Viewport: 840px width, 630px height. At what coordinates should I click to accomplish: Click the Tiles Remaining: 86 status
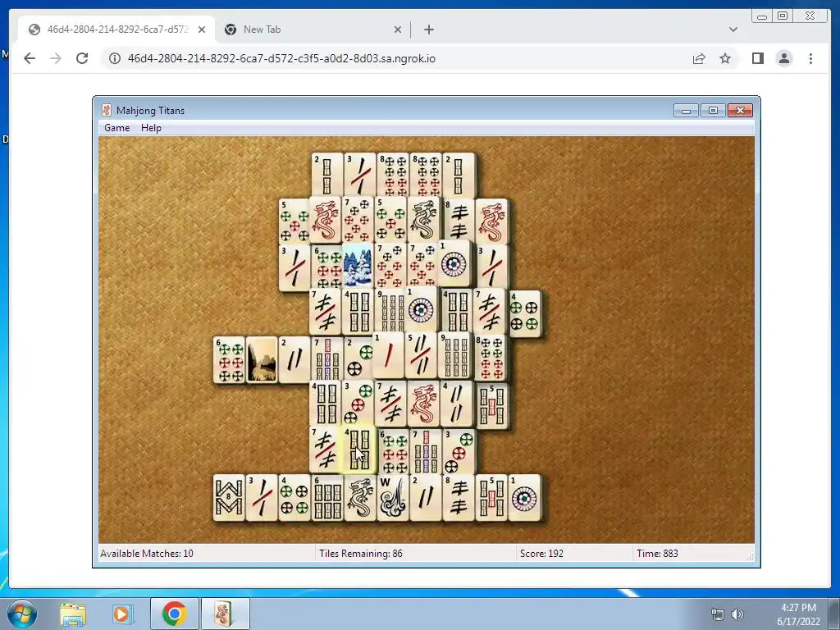[x=361, y=554]
